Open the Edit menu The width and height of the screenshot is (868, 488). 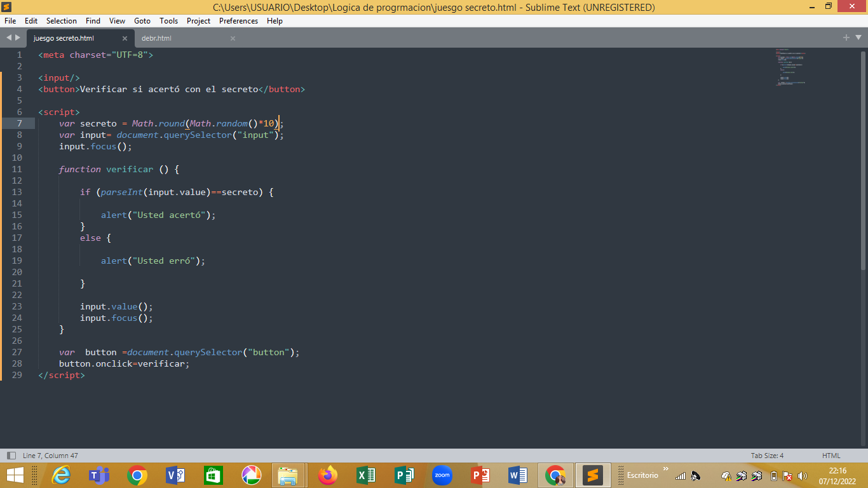click(31, 21)
